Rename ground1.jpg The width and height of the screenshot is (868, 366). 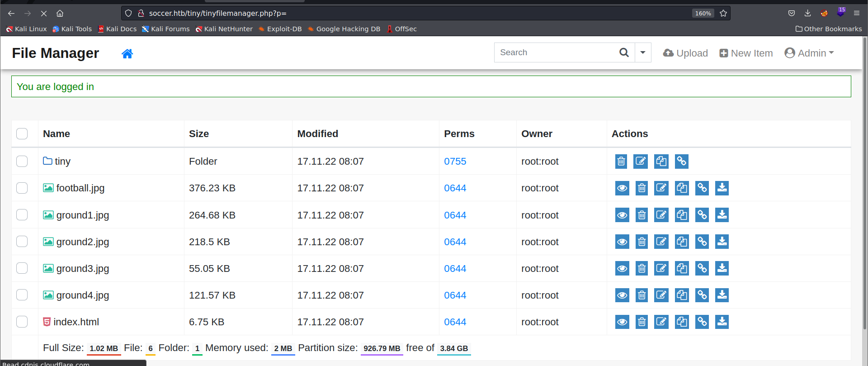click(x=661, y=215)
